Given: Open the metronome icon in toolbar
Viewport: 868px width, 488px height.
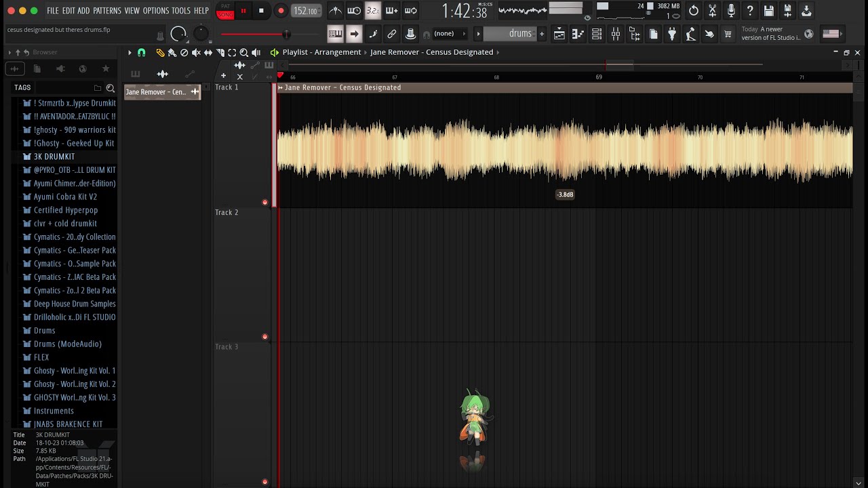Looking at the screenshot, I should pos(335,11).
